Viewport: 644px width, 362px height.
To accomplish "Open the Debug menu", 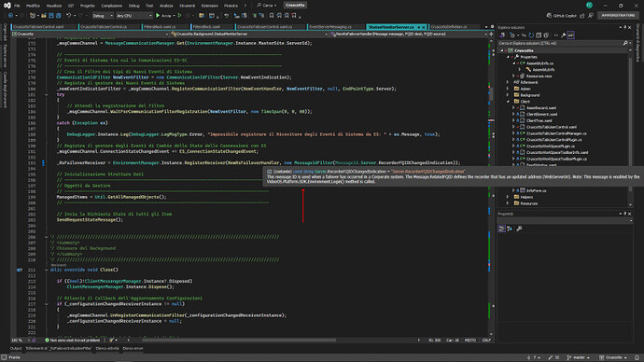I will click(133, 6).
